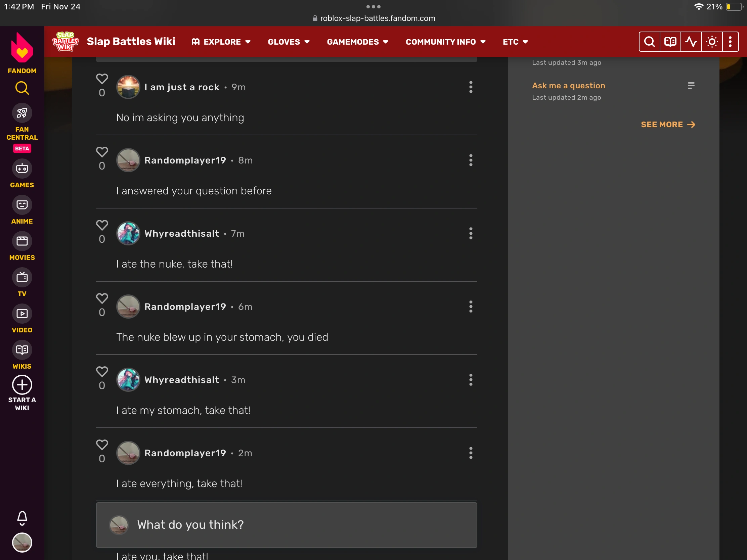Like the 'I ate the nuke' reply
The width and height of the screenshot is (747, 560).
[x=102, y=225]
